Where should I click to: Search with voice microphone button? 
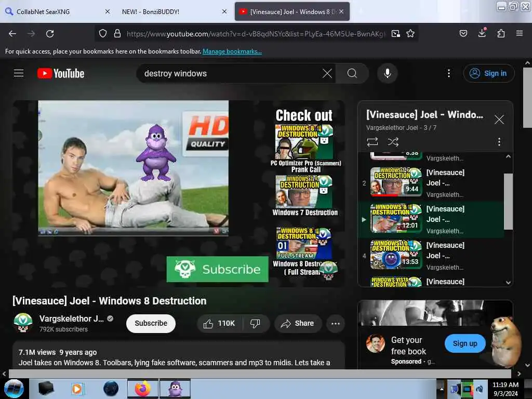[388, 73]
